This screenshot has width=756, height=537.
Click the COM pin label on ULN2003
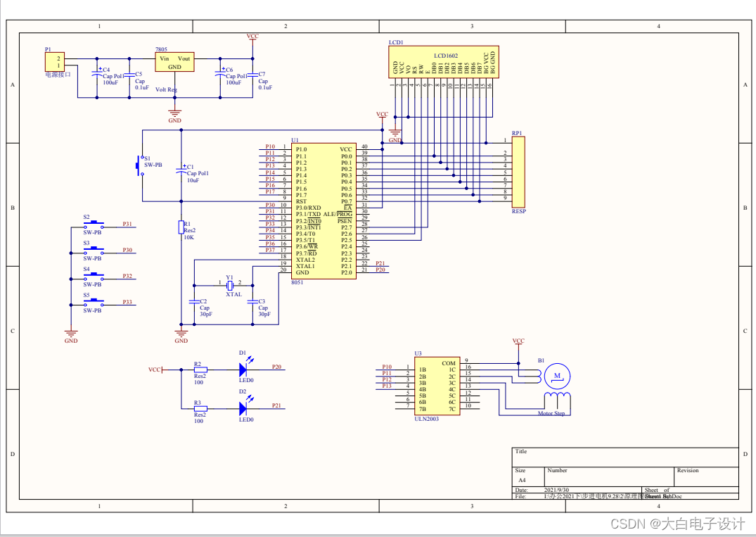[449, 363]
